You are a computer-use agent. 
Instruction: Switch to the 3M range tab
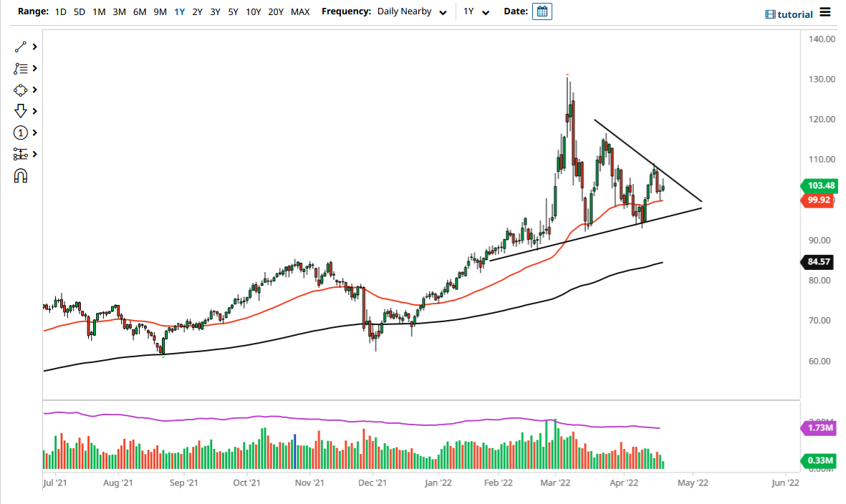[119, 11]
